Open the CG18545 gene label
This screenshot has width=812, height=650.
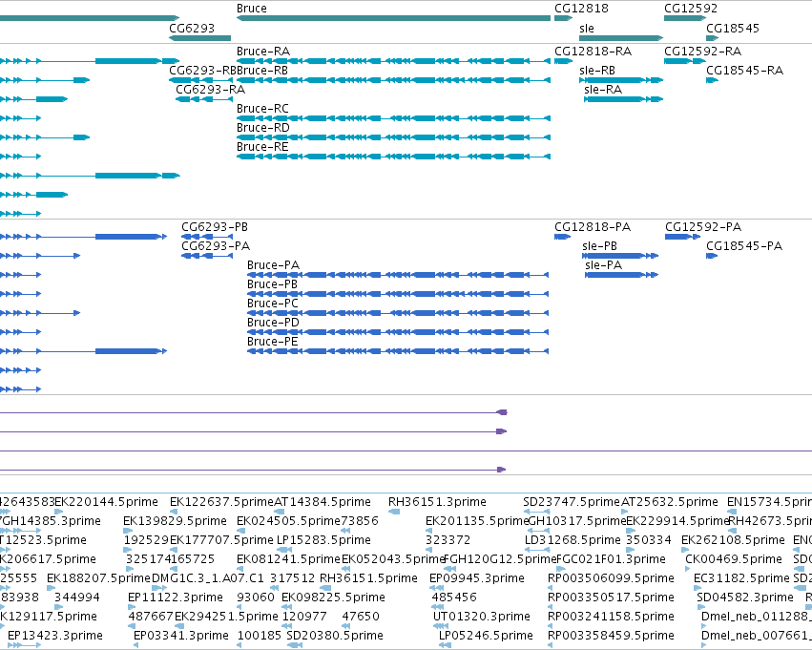pyautogui.click(x=733, y=28)
